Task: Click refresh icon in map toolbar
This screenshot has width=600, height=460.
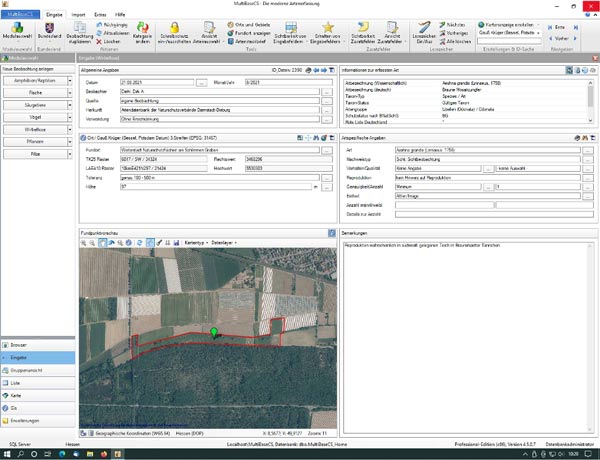Action: click(140, 243)
